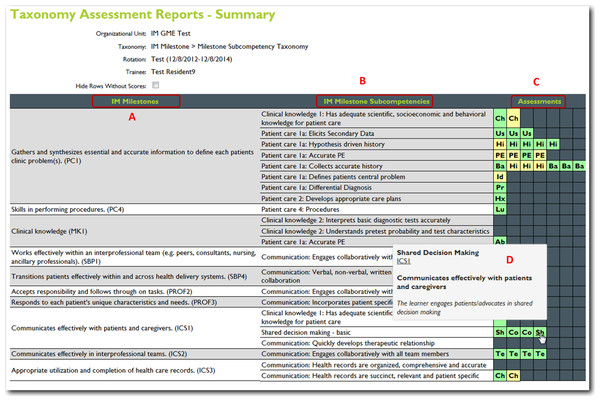
Task: Click 'Communication: Quickly develops therapeutic relationship'
Action: [x=348, y=343]
